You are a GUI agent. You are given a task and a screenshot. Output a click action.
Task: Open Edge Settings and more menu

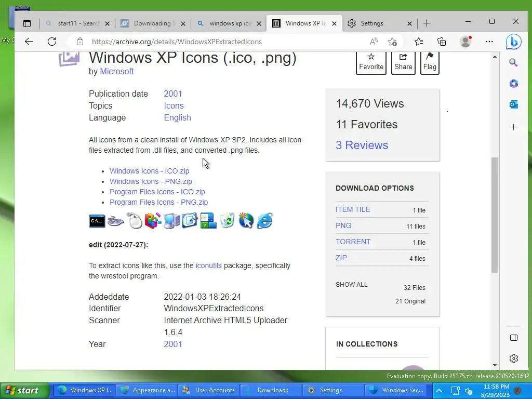click(x=489, y=42)
